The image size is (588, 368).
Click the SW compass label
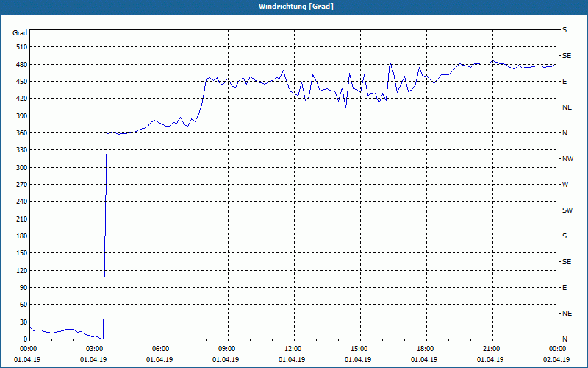(x=567, y=210)
